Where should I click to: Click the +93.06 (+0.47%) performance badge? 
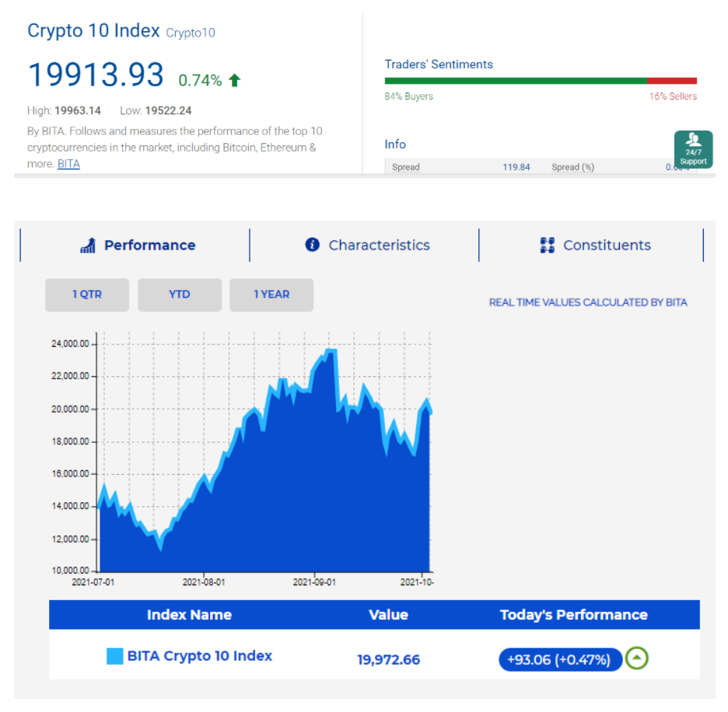tap(559, 660)
